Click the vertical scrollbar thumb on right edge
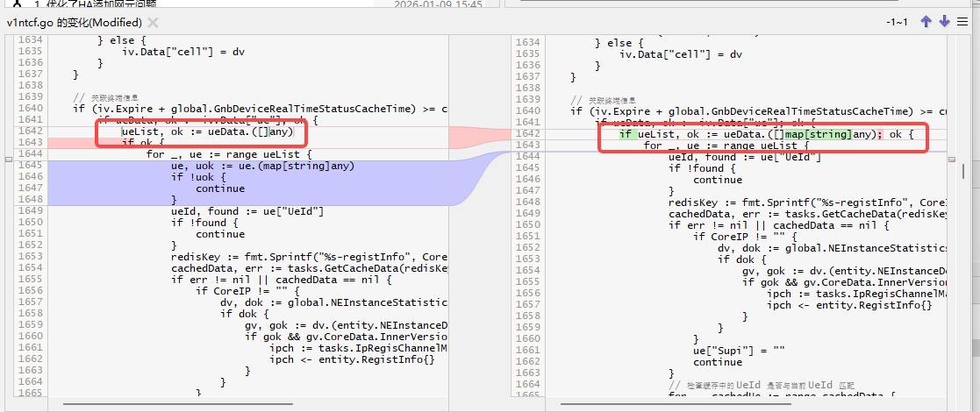 (x=962, y=171)
